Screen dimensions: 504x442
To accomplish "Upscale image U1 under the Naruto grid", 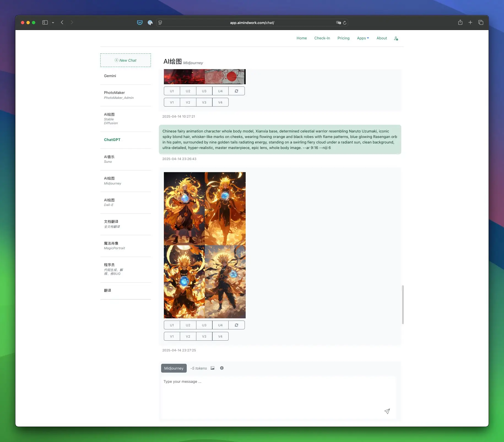I will point(172,325).
